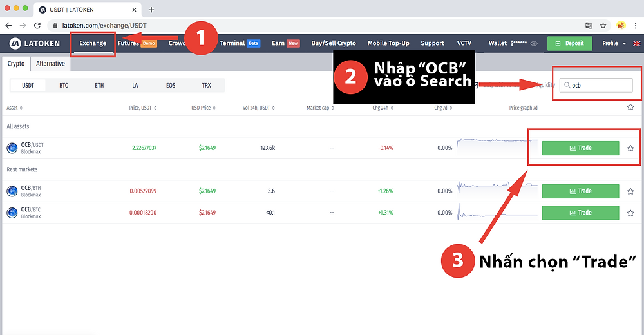Select the USDT market tab
The width and height of the screenshot is (644, 335).
28,86
